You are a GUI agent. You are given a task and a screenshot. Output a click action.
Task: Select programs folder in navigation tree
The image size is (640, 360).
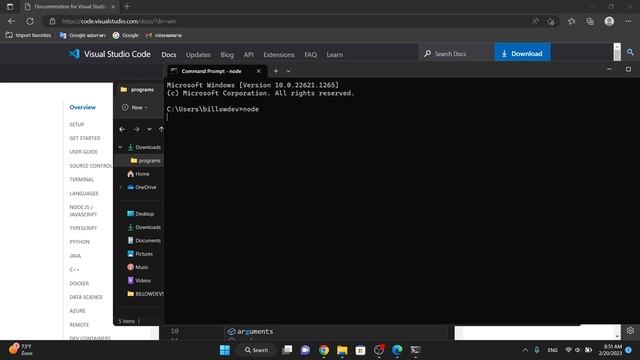(x=145, y=160)
